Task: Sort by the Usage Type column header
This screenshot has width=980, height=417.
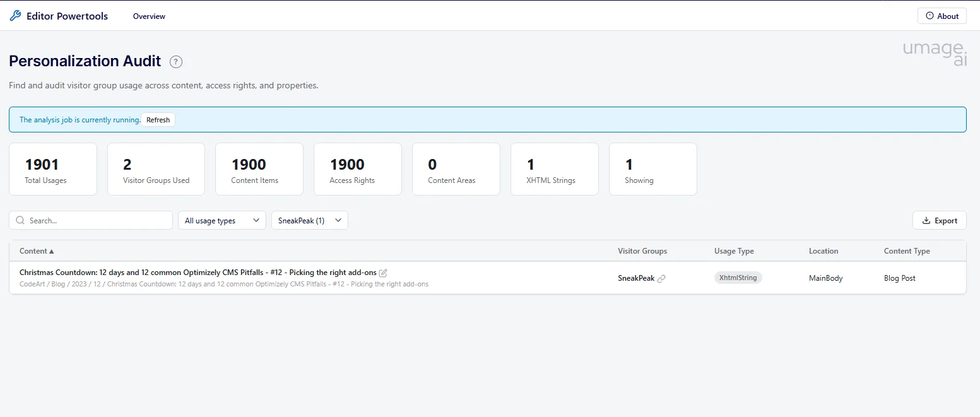Action: 734,251
